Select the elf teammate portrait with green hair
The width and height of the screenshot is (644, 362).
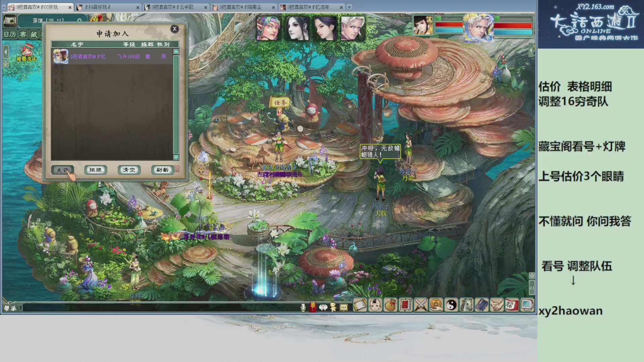coord(268,28)
